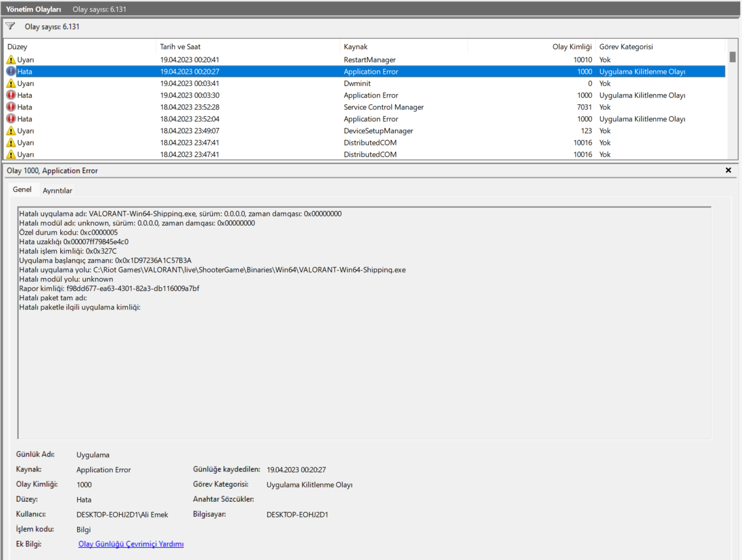This screenshot has height=560, width=742.
Task: Click error icon of 00:03:30 Application Error
Action: (11, 95)
